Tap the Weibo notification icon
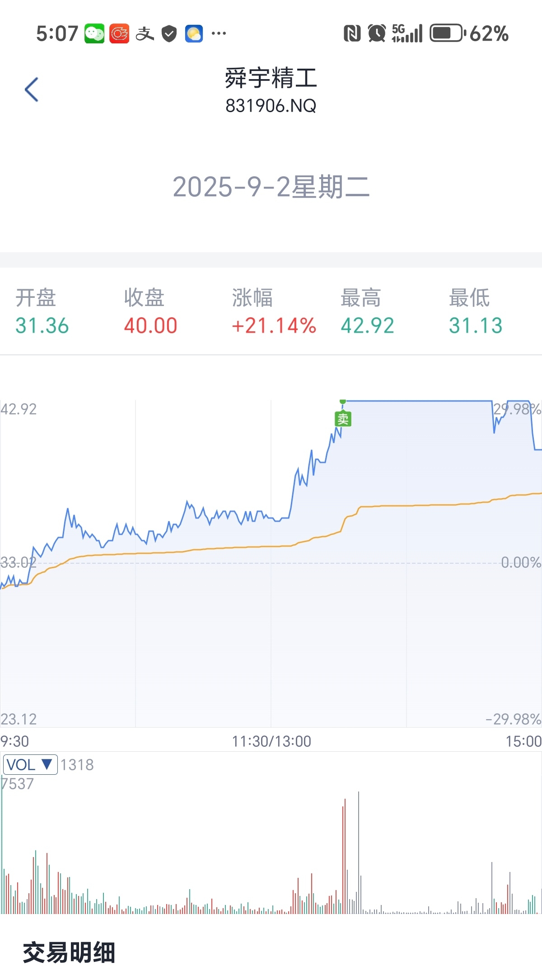 pyautogui.click(x=119, y=33)
